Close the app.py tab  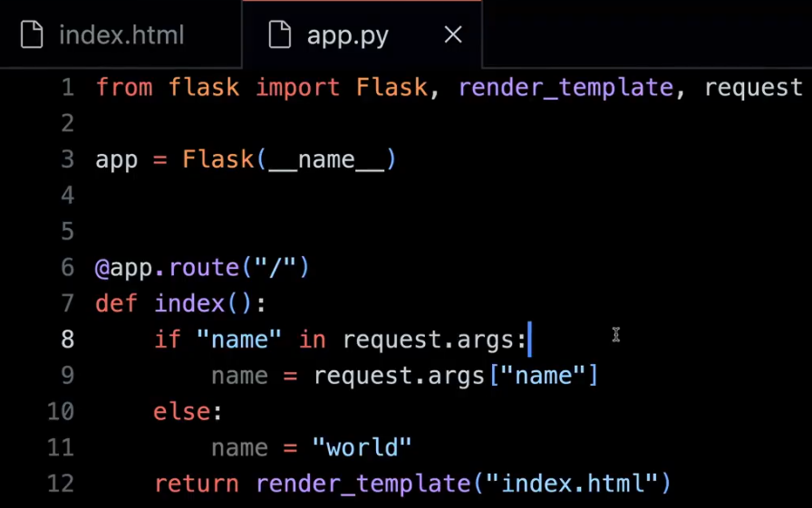point(452,35)
